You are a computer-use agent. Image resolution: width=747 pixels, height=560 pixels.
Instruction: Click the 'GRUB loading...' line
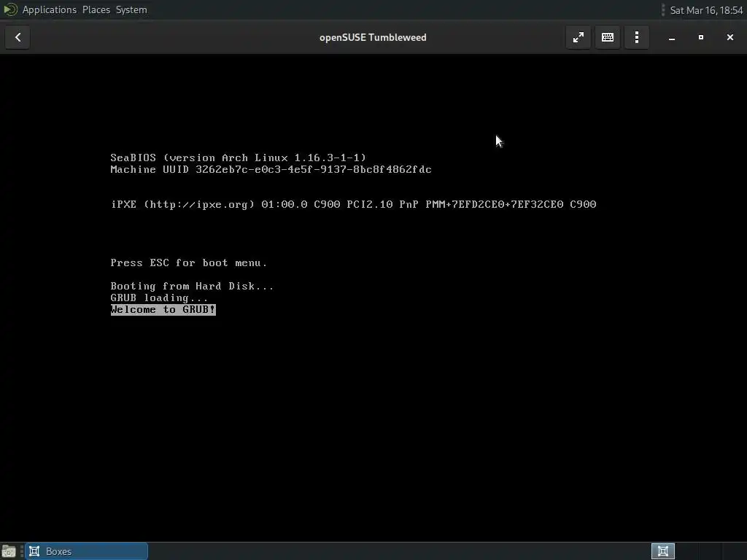pos(159,298)
